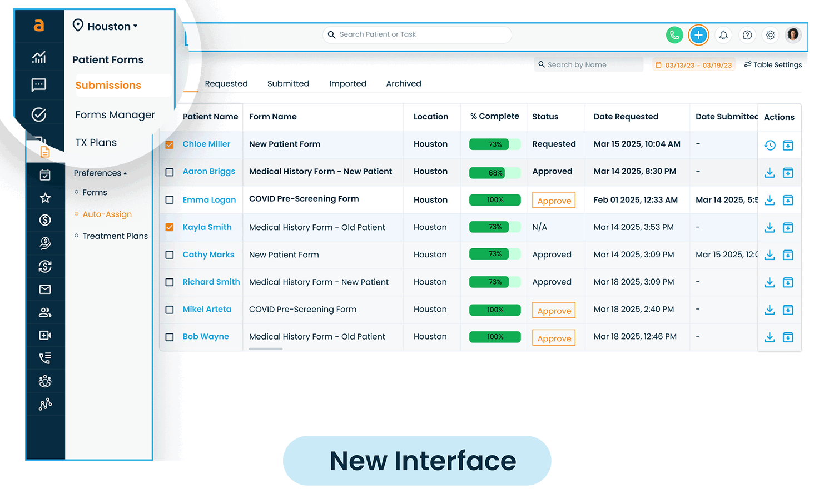Image resolution: width=834 pixels, height=504 pixels.
Task: Open the 03/13/23 - 03/19/23 date range picker
Action: tap(693, 65)
